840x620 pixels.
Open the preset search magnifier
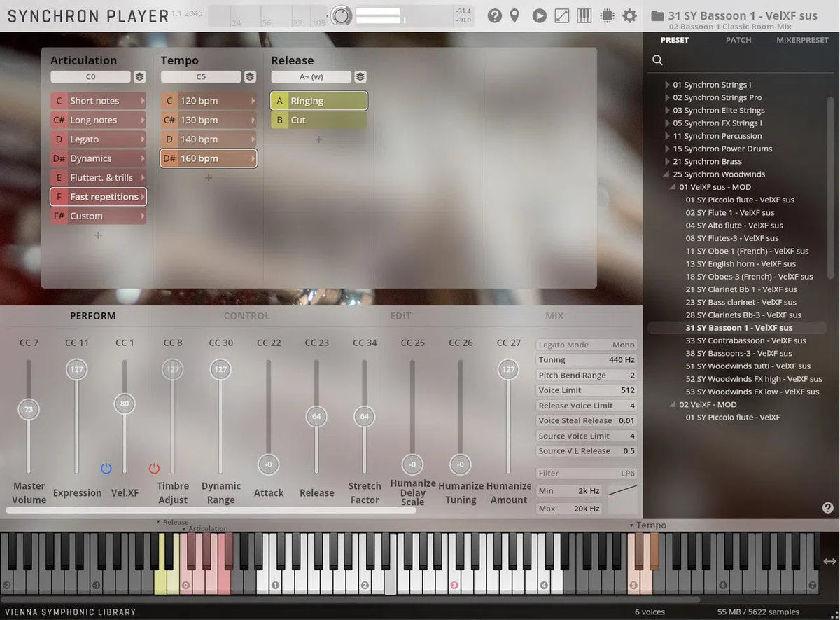point(657,60)
